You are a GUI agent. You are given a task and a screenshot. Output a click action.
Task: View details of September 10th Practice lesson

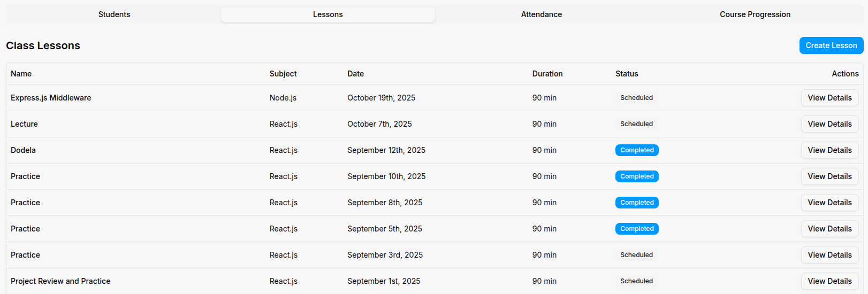(x=829, y=176)
